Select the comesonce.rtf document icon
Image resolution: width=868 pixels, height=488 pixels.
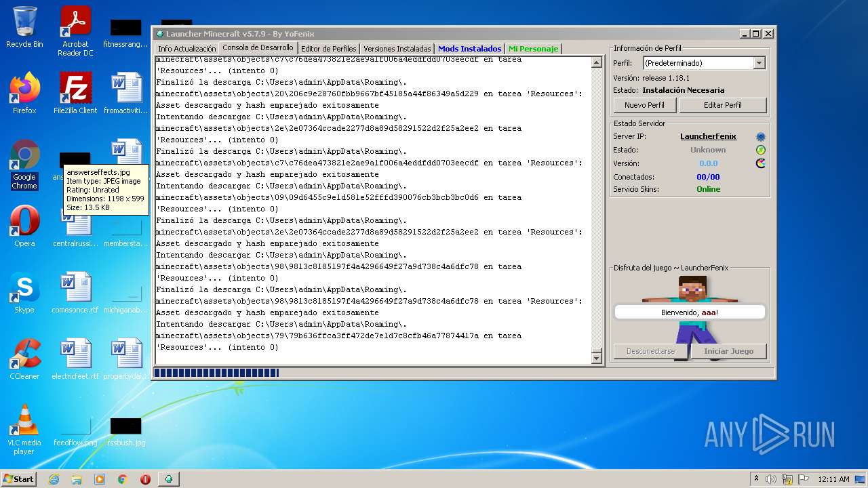[75, 293]
